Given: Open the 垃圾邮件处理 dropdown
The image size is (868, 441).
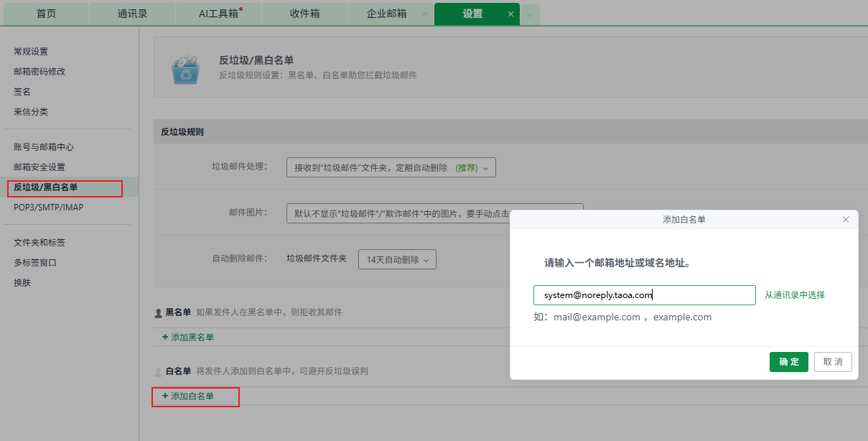Looking at the screenshot, I should pos(391,167).
